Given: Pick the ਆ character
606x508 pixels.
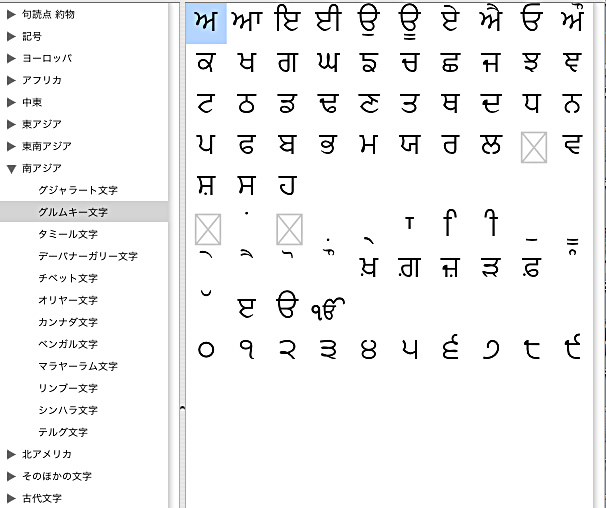Looking at the screenshot, I should [247, 21].
